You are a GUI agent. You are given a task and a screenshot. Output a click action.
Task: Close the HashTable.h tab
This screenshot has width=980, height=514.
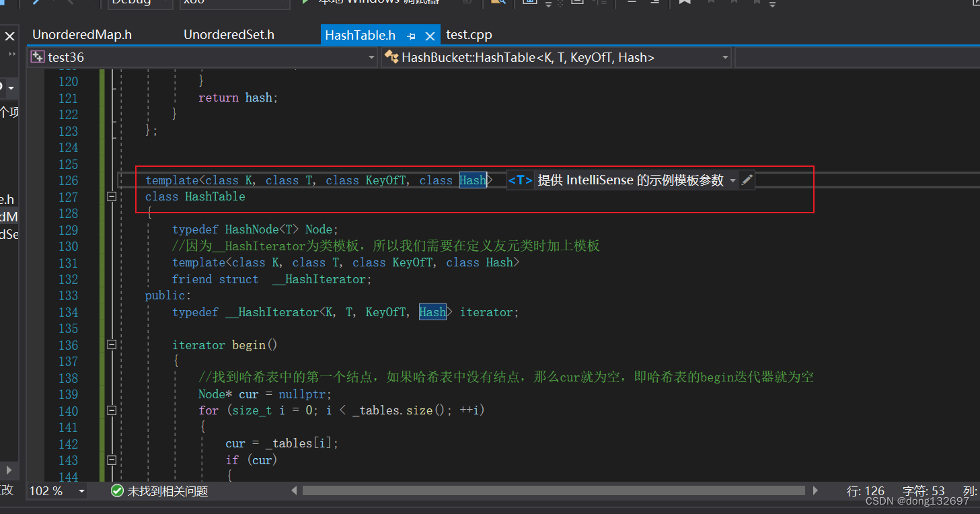pos(430,36)
